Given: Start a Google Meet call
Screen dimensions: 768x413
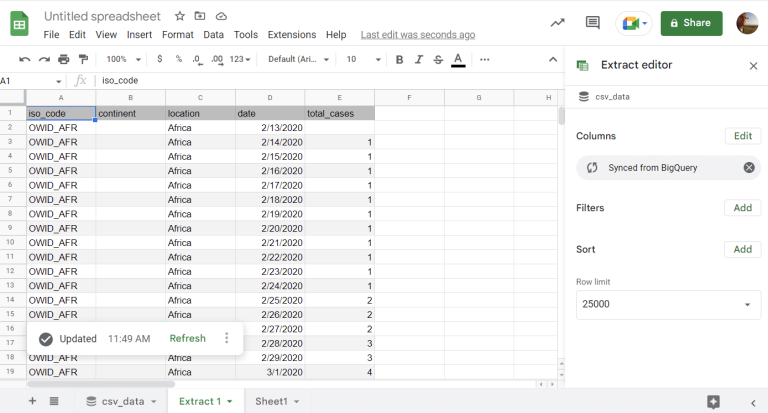Looking at the screenshot, I should click(634, 23).
